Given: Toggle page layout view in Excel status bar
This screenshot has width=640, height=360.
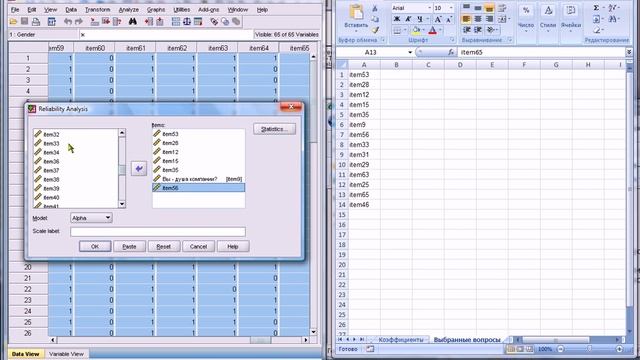Looking at the screenshot, I should click(520, 349).
